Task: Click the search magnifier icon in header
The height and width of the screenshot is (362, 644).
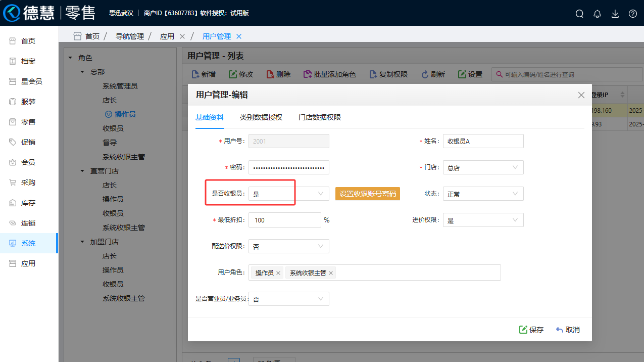Action: (579, 14)
